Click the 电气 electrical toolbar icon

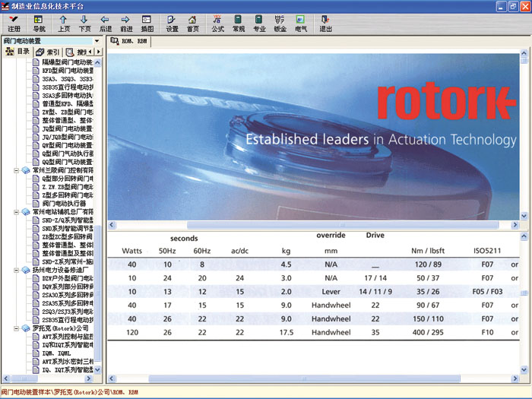(x=301, y=23)
